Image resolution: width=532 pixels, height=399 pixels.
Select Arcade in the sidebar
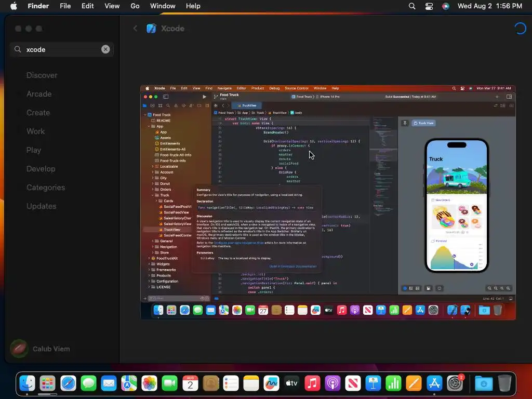coord(39,94)
